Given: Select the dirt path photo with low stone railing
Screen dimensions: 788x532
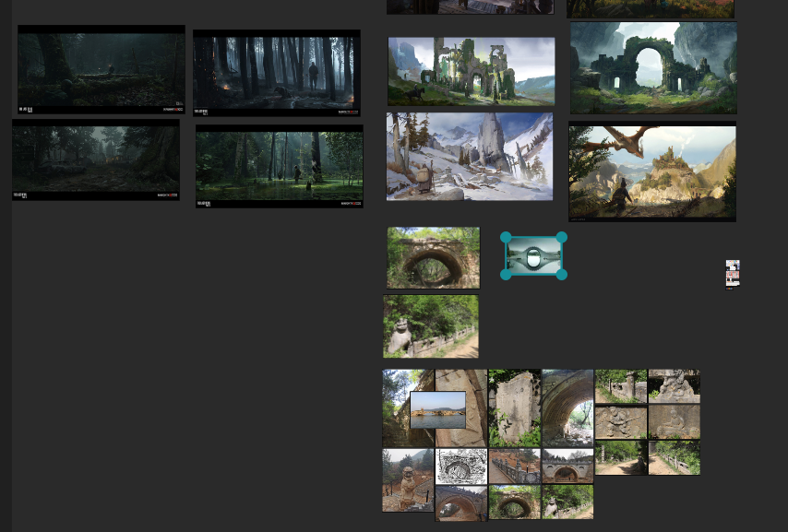Looking at the screenshot, I should click(675, 457).
